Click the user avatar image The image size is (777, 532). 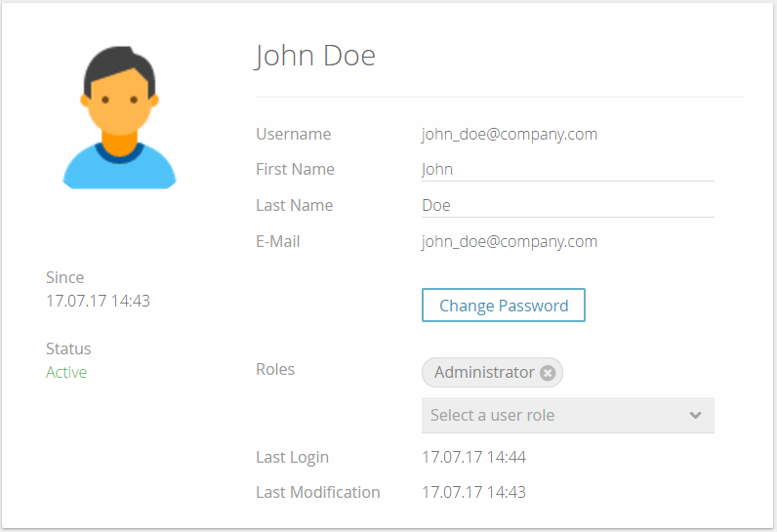click(119, 117)
